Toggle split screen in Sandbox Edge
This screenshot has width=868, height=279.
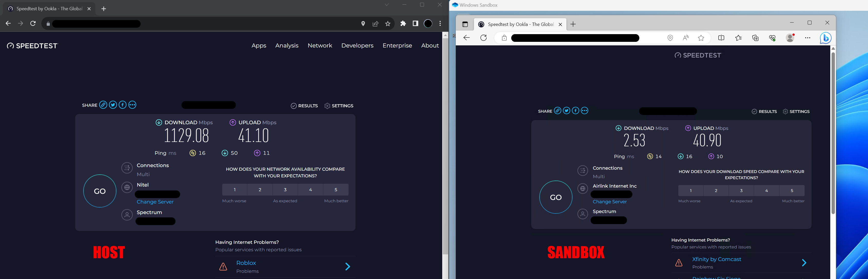click(721, 38)
